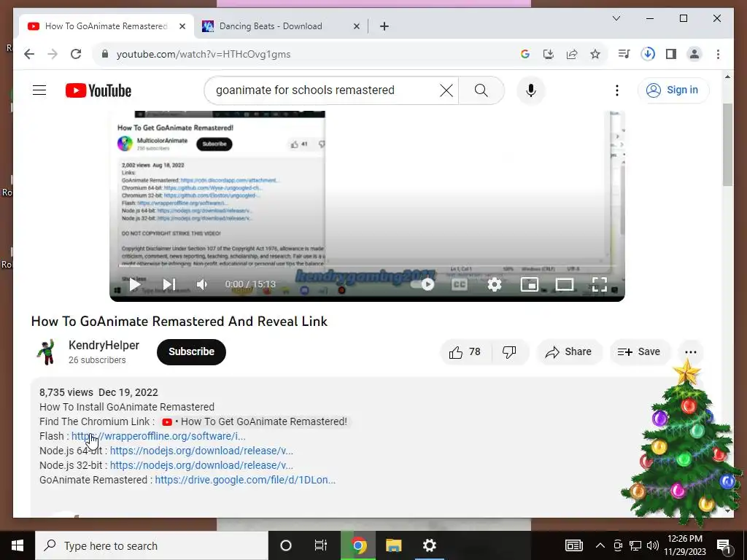Open the drive.google.com GoAnimate Remastered link
Screen dimensions: 747x560
pos(245,480)
